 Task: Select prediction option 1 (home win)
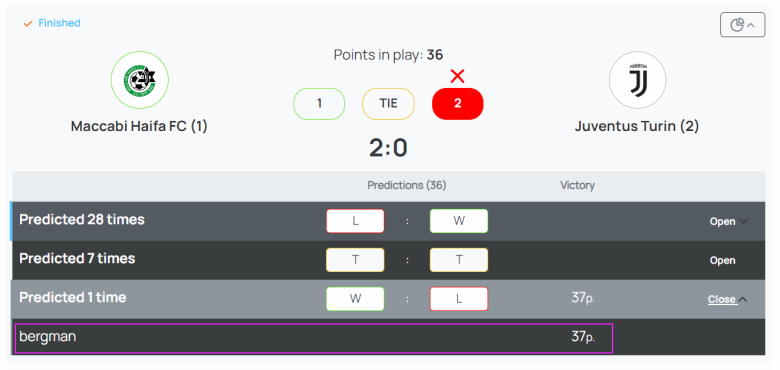tap(319, 104)
